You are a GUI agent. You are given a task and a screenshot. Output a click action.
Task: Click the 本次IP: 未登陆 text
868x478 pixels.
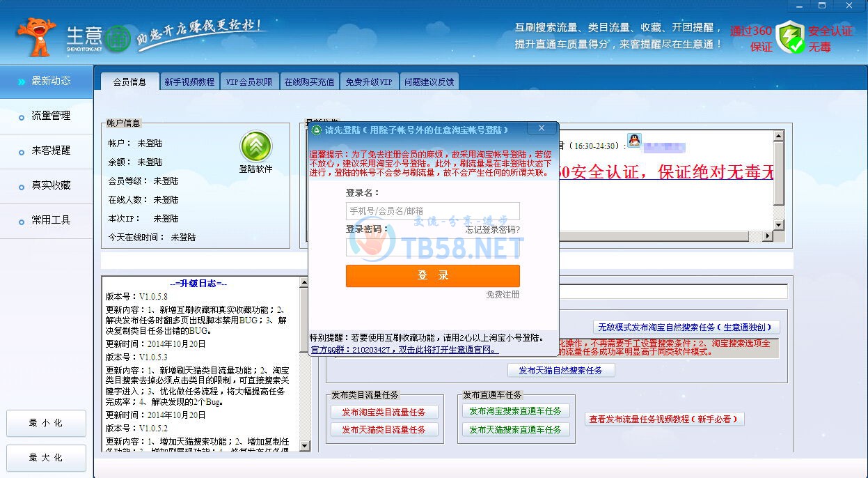(143, 219)
